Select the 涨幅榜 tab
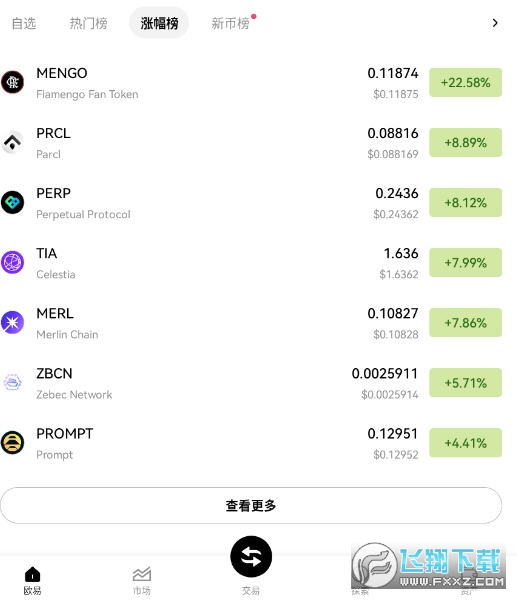 [159, 23]
